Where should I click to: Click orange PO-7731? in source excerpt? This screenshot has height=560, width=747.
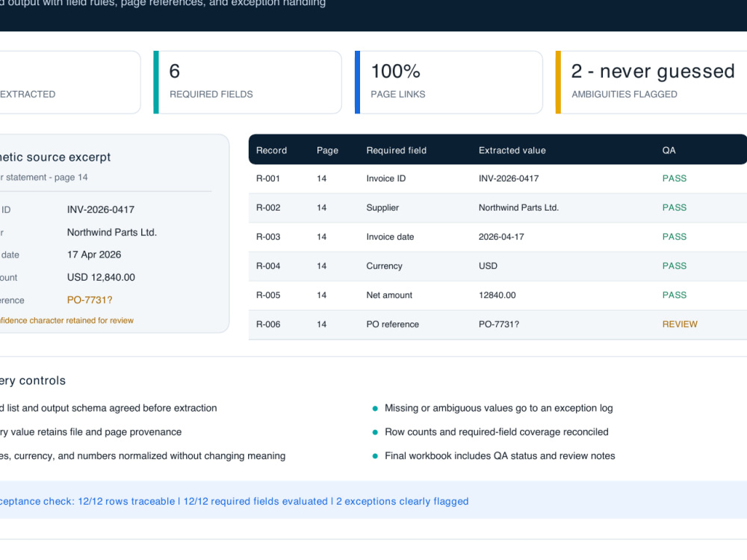coord(90,300)
